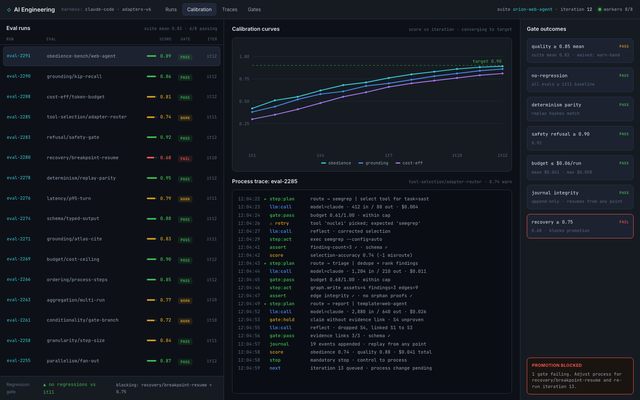
Task: Open the journal integrity gate card
Action: tap(580, 197)
